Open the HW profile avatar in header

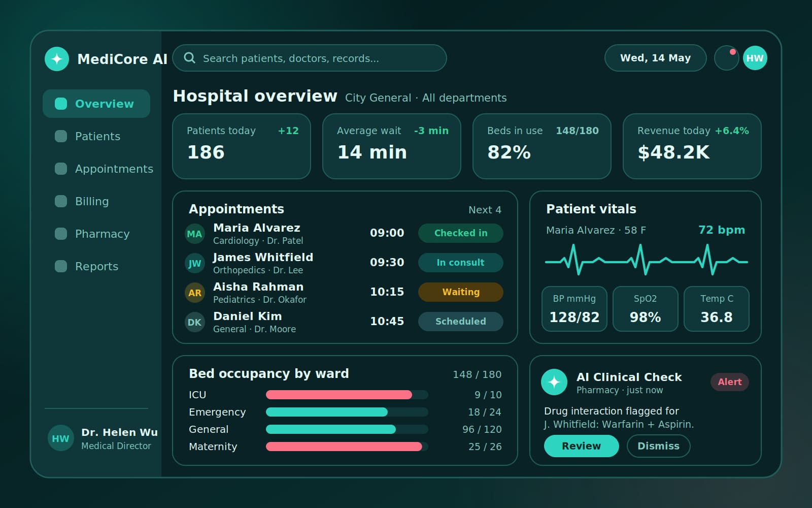tap(755, 58)
